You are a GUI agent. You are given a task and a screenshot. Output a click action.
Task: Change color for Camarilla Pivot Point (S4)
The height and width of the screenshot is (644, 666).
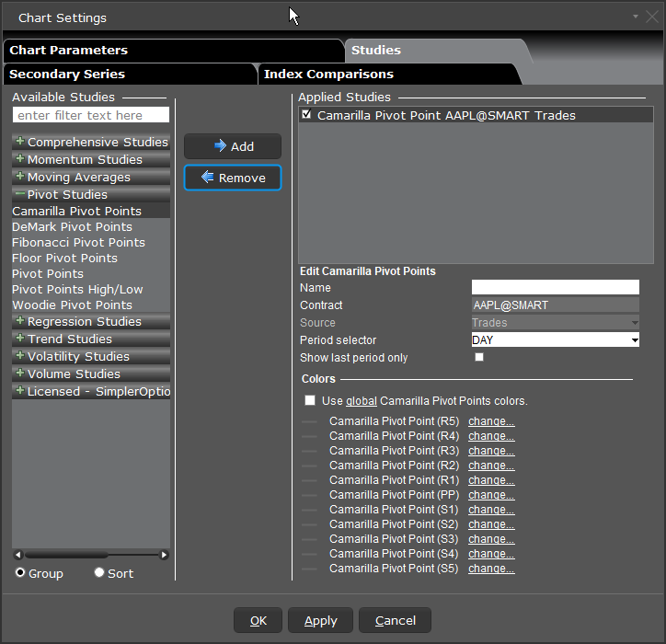(491, 554)
